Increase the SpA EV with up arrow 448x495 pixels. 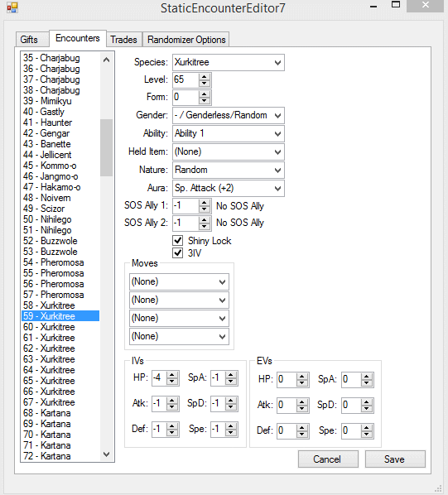click(367, 377)
